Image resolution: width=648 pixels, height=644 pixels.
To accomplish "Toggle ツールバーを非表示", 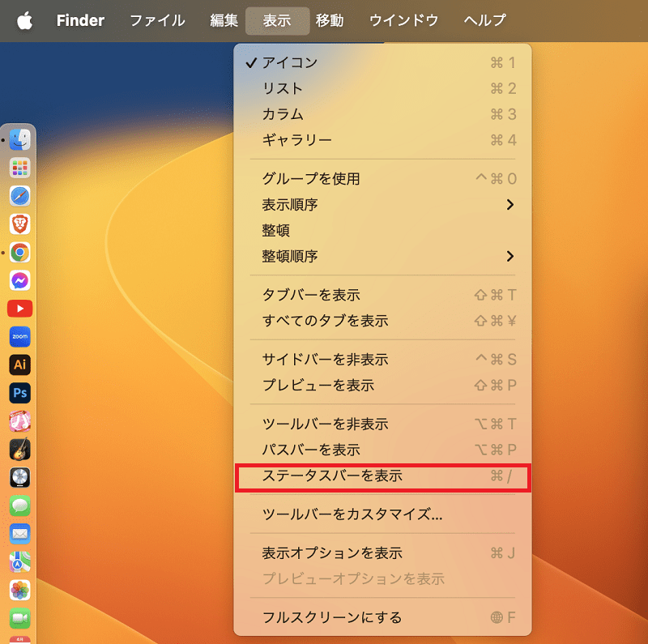I will pyautogui.click(x=382, y=424).
